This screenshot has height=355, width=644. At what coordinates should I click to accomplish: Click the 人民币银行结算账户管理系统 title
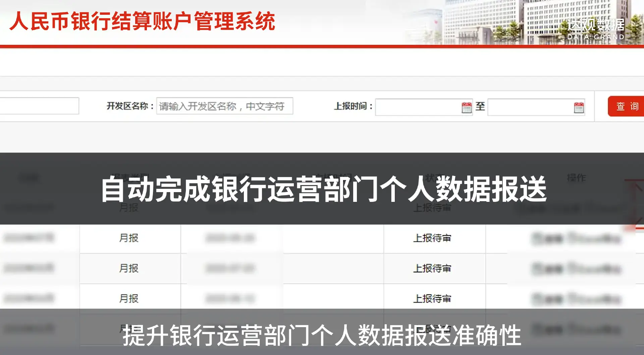tap(143, 21)
